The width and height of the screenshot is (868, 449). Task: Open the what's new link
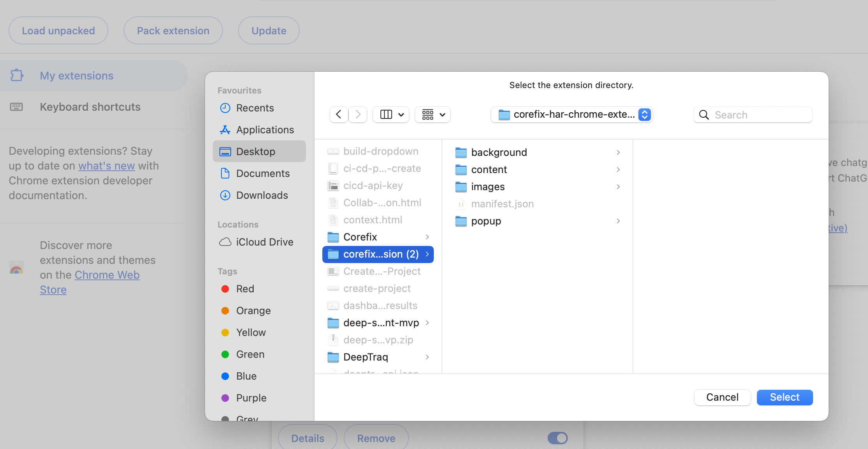pos(106,166)
